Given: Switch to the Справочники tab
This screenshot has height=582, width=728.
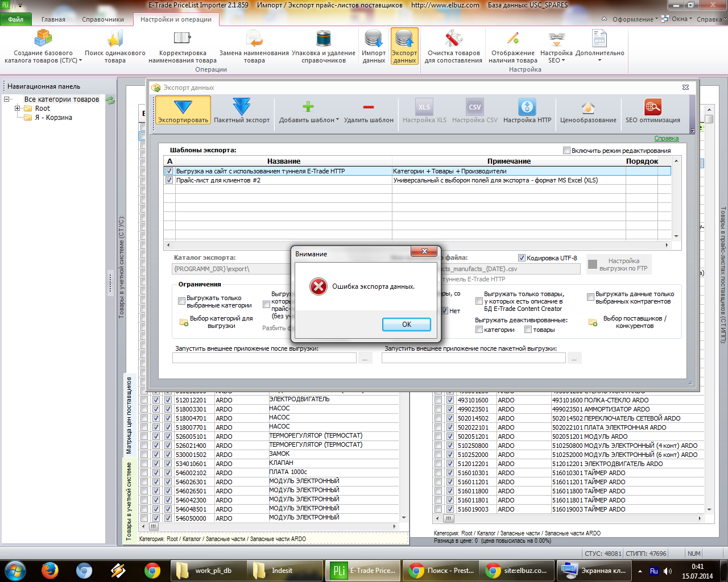Looking at the screenshot, I should coord(103,19).
